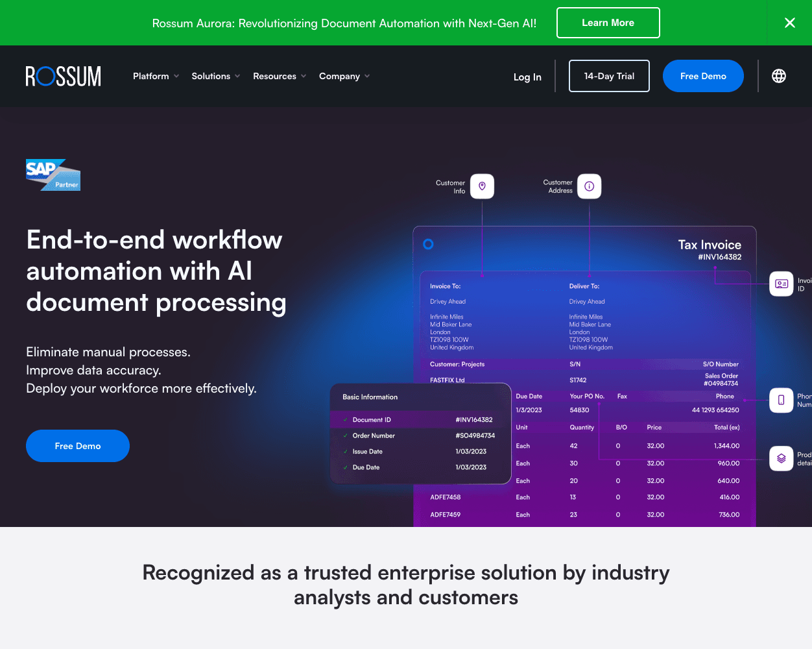Click the #SO4984734 order number value
812x649 pixels.
475,435
